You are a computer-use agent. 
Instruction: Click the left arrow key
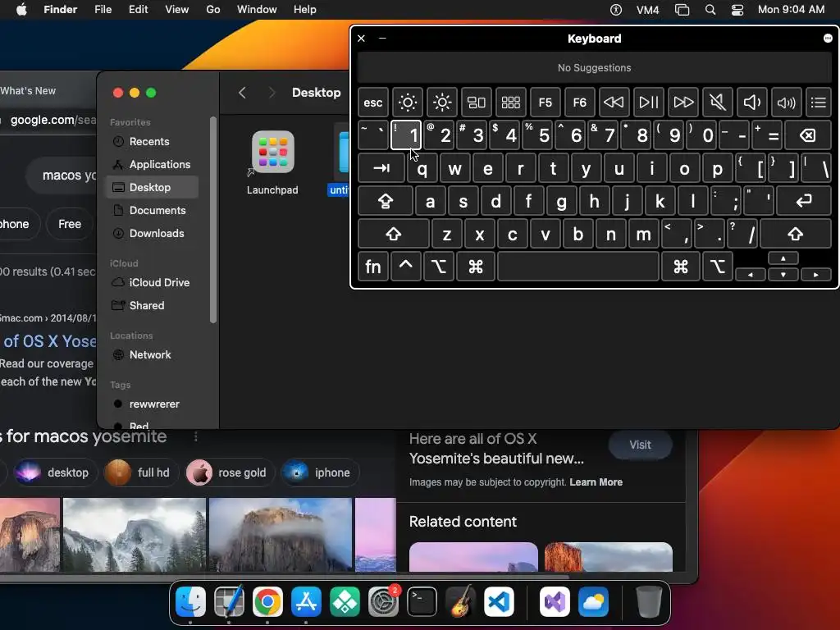click(750, 274)
